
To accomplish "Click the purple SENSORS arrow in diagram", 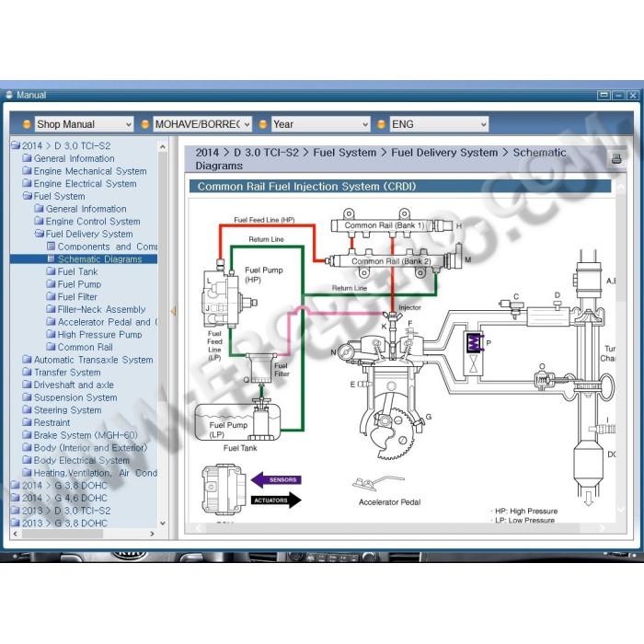I will click(x=276, y=479).
